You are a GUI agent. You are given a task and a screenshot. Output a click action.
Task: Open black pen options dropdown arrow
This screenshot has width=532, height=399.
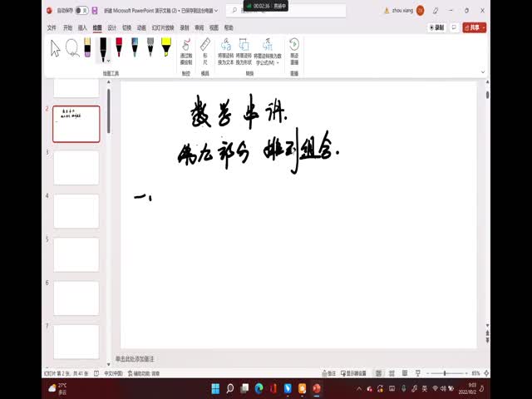point(109,61)
